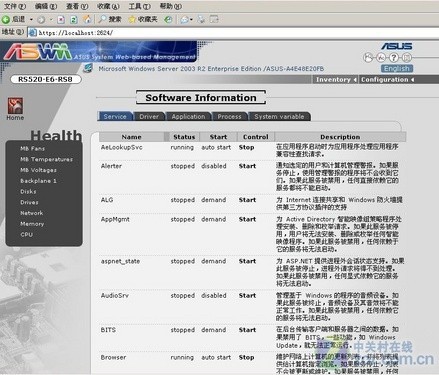This screenshot has height=375, width=439.
Task: Open the 收藏(A) menu
Action: 108,6
